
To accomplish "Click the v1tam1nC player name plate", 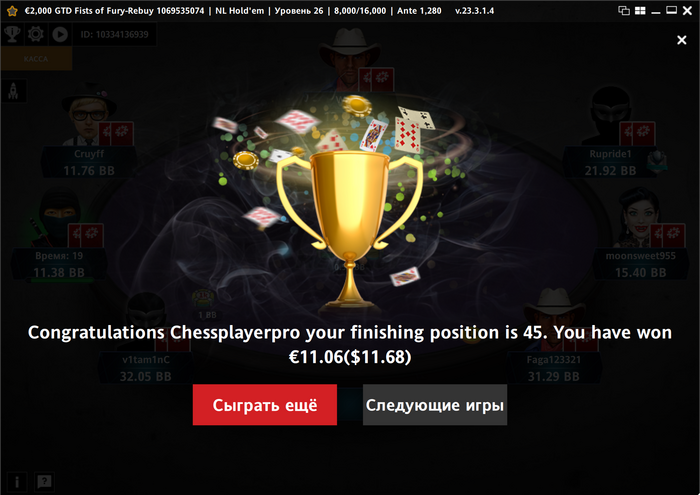I will 146,368.
